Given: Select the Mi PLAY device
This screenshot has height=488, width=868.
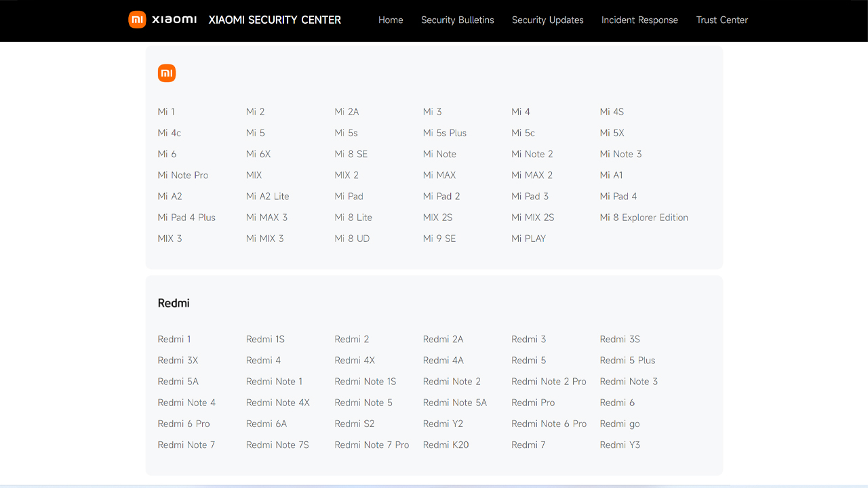Looking at the screenshot, I should pos(529,238).
